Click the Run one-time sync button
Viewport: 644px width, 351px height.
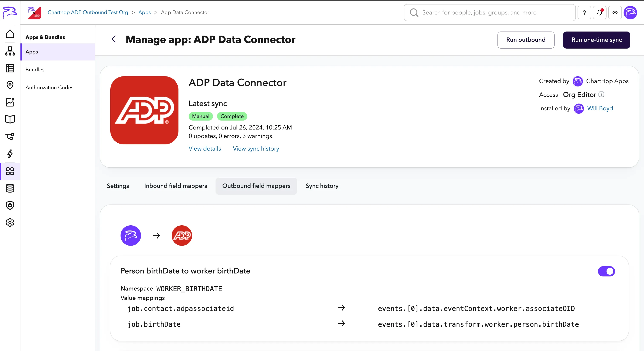point(597,40)
